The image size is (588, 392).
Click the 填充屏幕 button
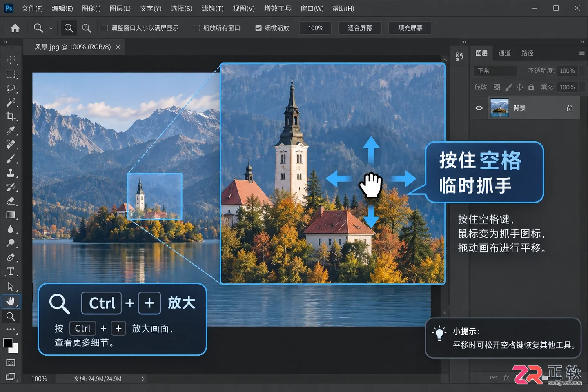410,28
